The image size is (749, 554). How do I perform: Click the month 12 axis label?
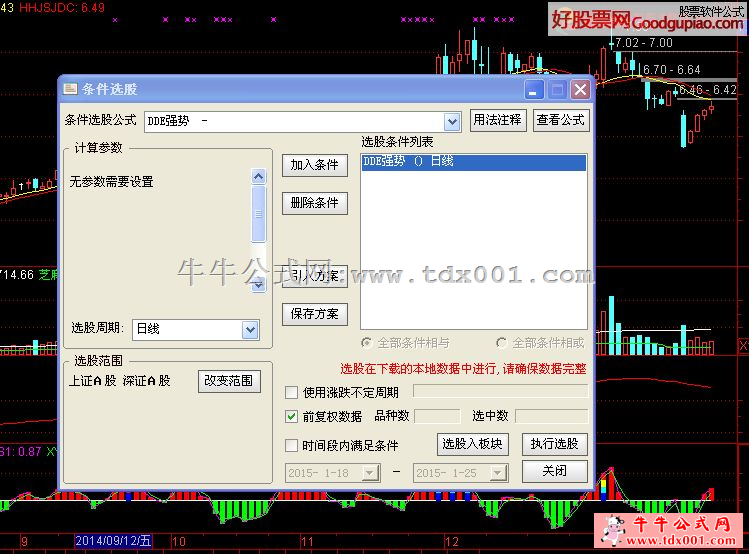(x=452, y=542)
